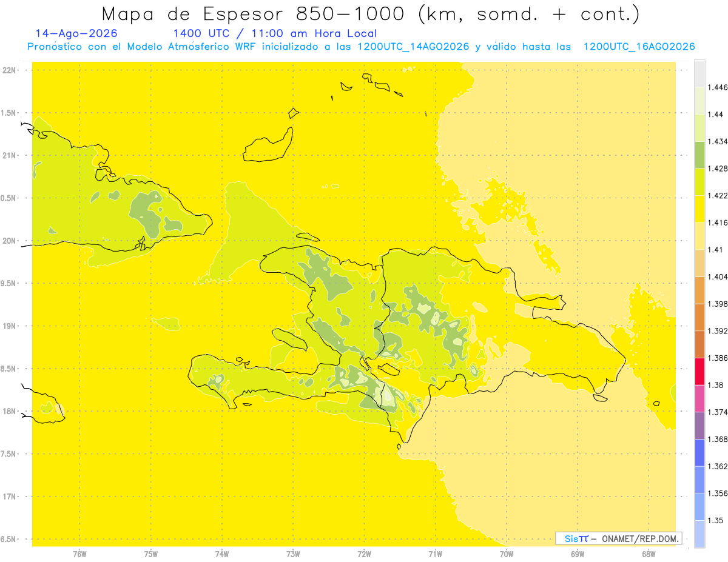Click the '76W' longitude axis label
The height and width of the screenshot is (562, 728).
click(x=79, y=554)
